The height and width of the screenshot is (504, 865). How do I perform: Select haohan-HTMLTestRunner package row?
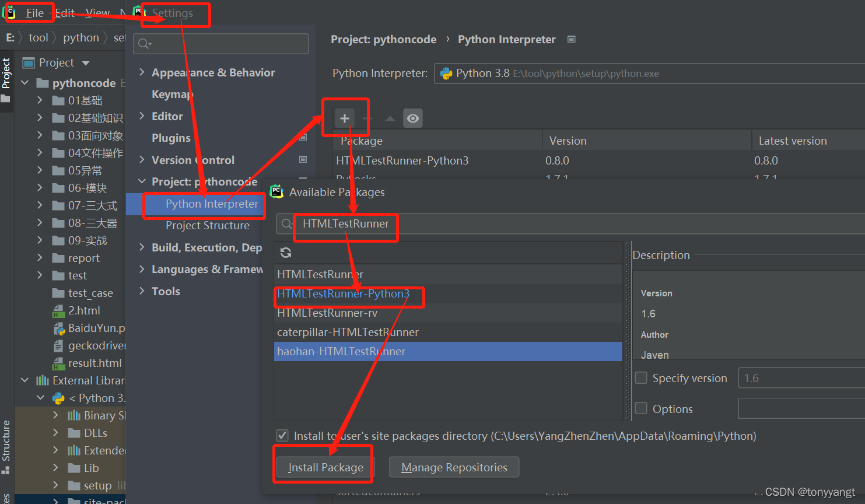pyautogui.click(x=448, y=351)
